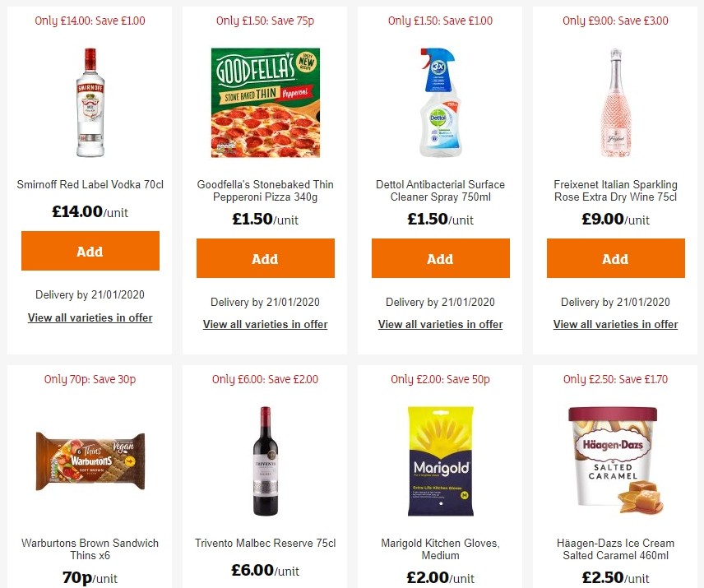
Task: Open the Freixenet rose wine bottle image
Action: pyautogui.click(x=615, y=100)
